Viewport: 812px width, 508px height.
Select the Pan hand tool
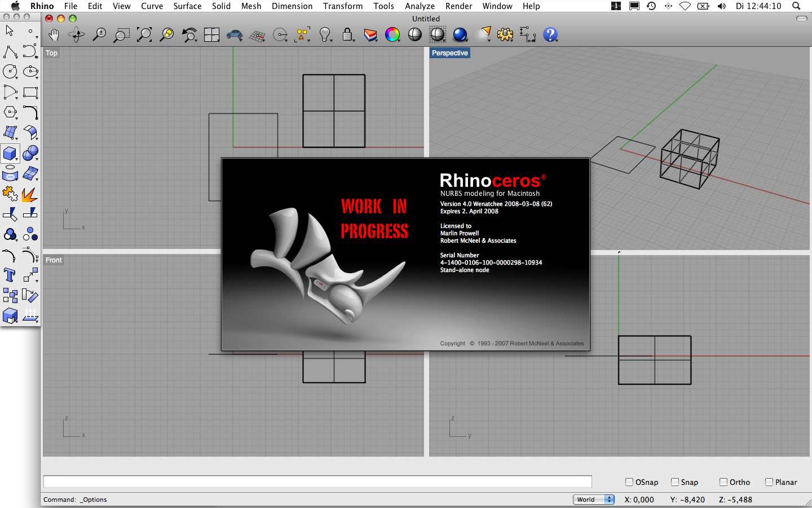(54, 35)
